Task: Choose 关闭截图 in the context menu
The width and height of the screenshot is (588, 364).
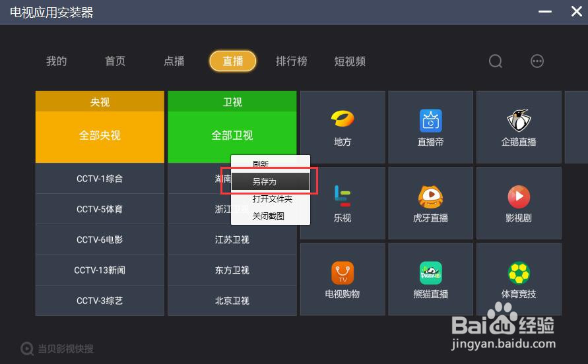Action: tap(271, 216)
